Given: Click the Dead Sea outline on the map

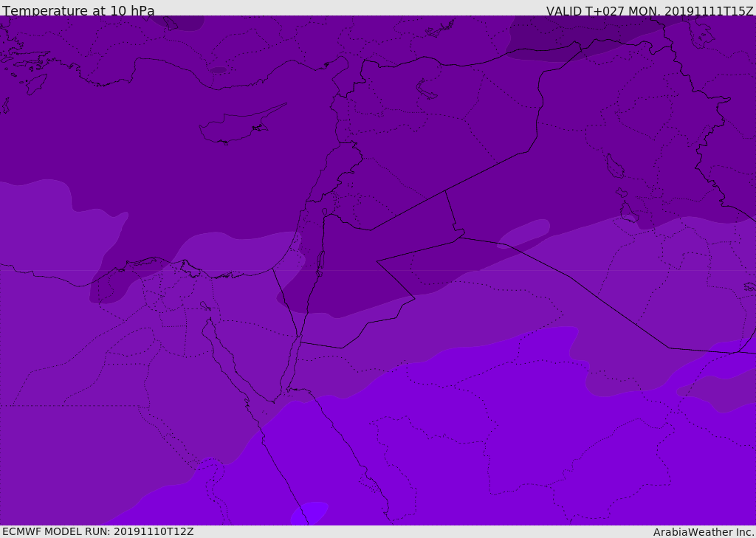Looking at the screenshot, I should tap(320, 263).
